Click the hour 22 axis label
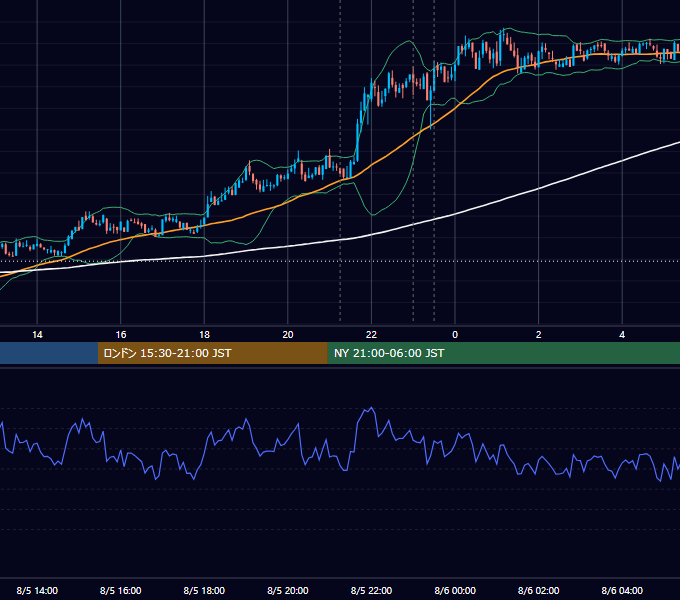This screenshot has height=600, width=680. (371, 334)
